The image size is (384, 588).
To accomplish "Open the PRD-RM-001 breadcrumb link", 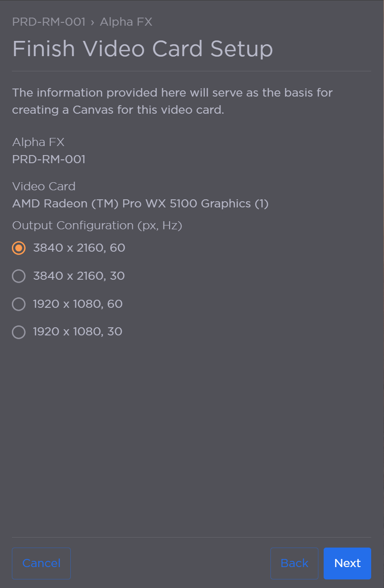I will 48,22.
